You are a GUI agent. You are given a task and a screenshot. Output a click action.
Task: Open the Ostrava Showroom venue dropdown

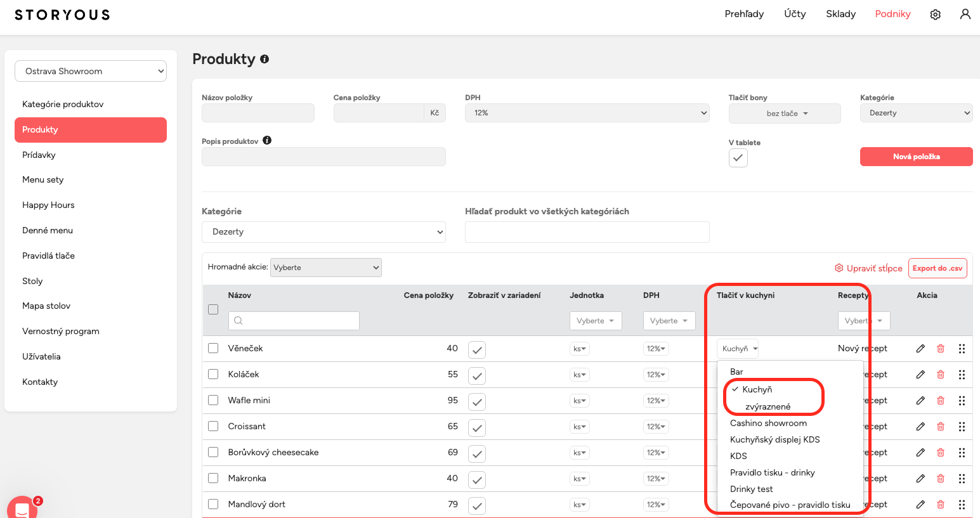coord(91,71)
